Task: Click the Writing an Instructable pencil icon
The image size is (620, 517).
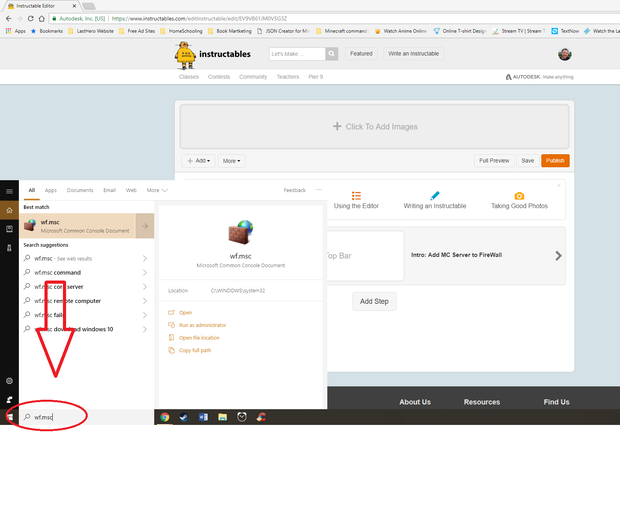Action: pos(434,196)
